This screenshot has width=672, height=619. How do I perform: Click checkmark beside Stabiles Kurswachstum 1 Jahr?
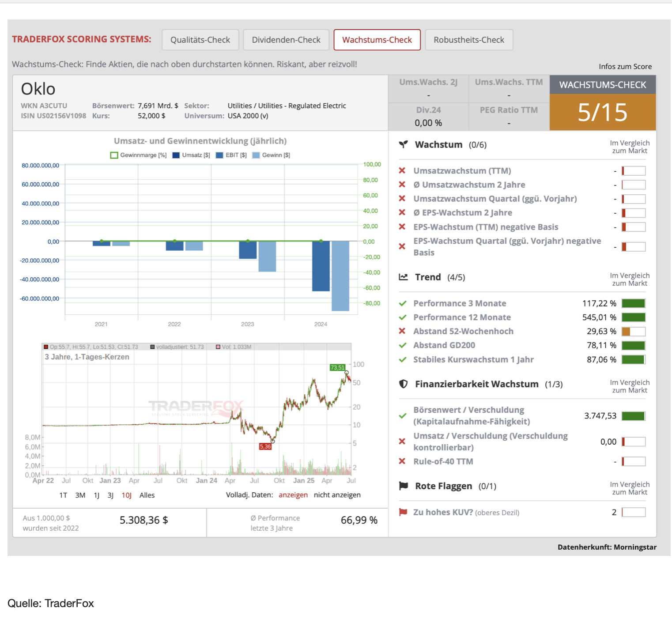(x=403, y=359)
